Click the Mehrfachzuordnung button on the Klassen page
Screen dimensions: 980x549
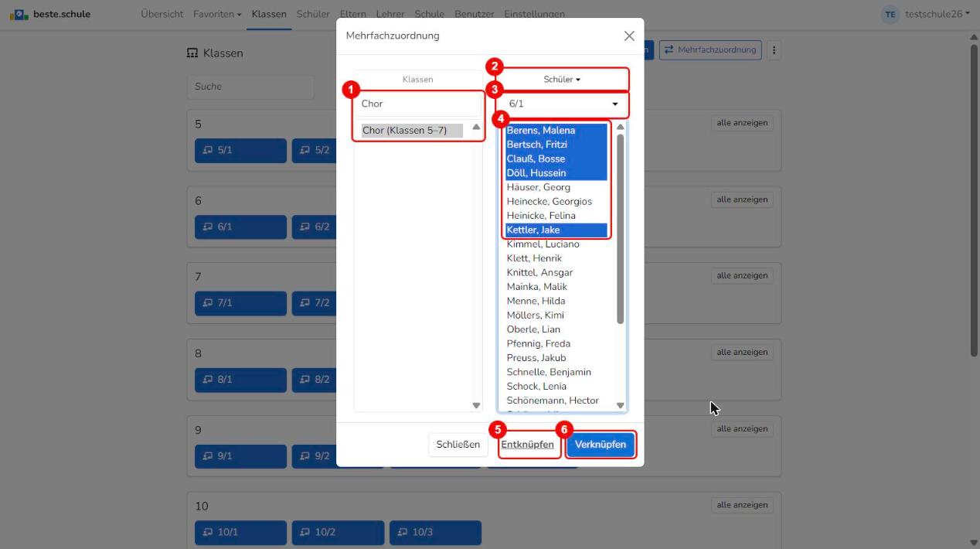click(x=710, y=50)
